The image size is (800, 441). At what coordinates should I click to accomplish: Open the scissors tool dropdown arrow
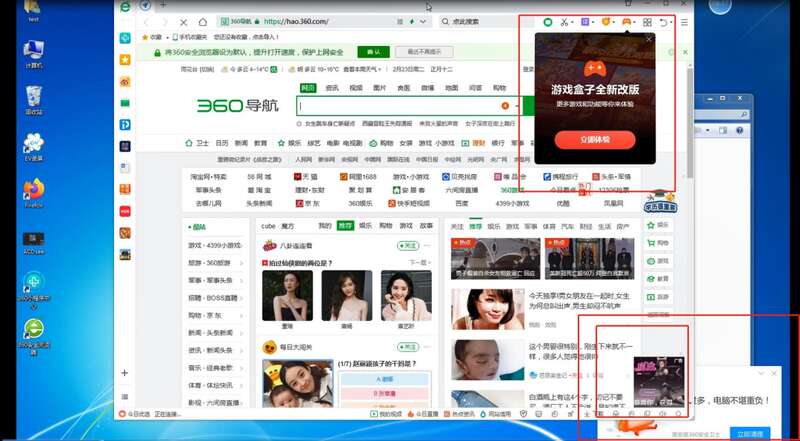coord(572,22)
